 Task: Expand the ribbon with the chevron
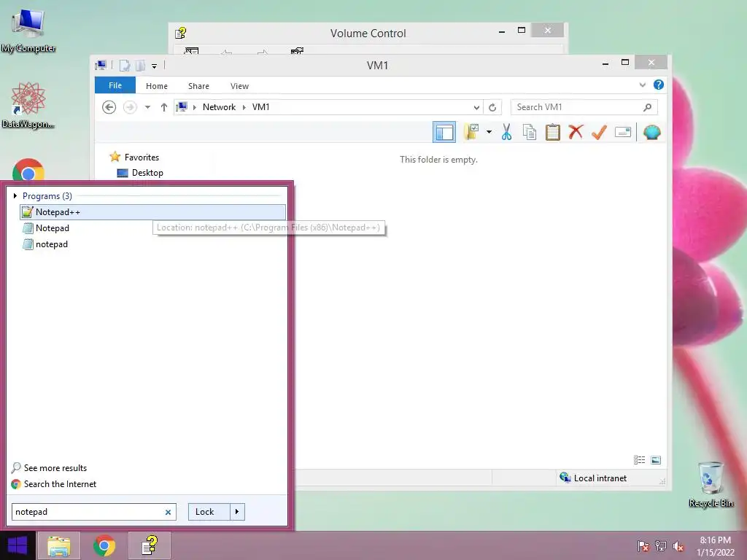642,85
